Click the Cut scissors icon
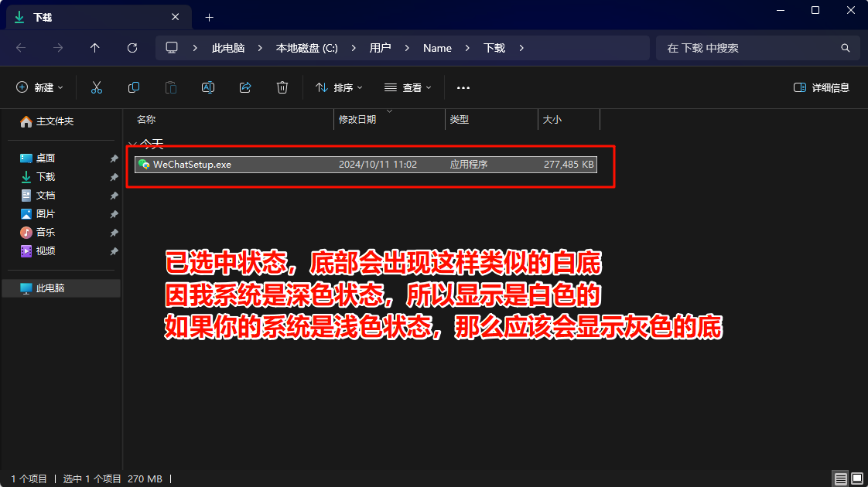This screenshot has height=487, width=868. point(97,88)
